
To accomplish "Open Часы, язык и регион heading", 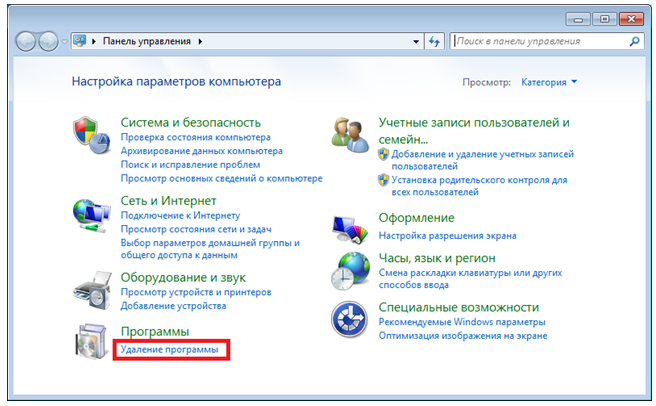I will (x=437, y=258).
